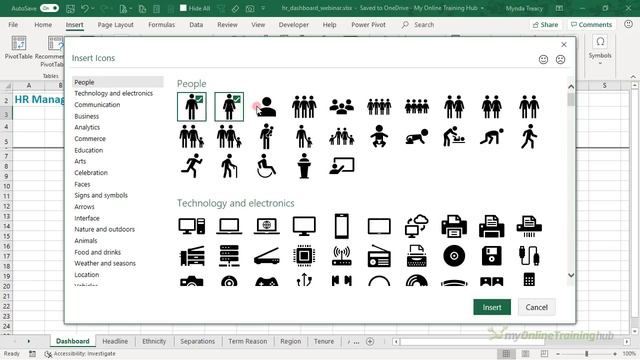Screen dimensions: 640x360
Task: Open the Developer ribbon tab
Action: 293,25
